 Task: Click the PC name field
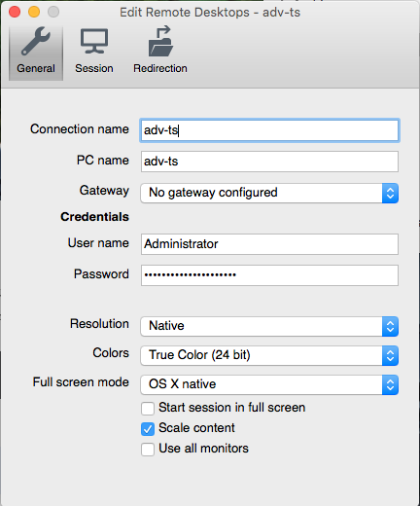click(269, 162)
